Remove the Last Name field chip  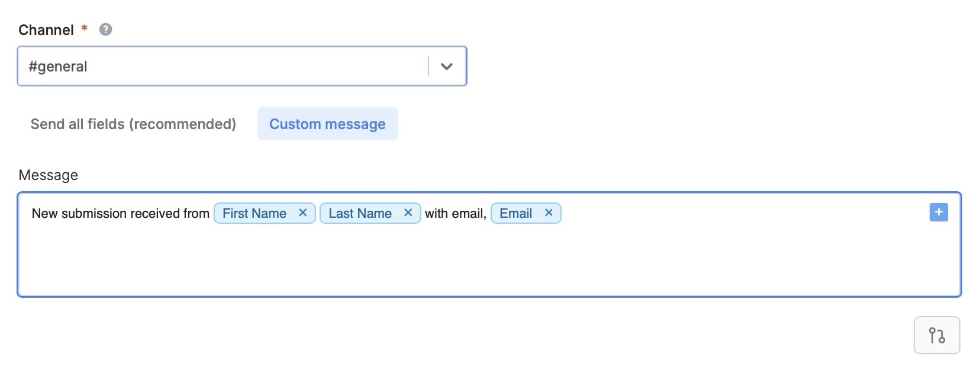tap(407, 213)
